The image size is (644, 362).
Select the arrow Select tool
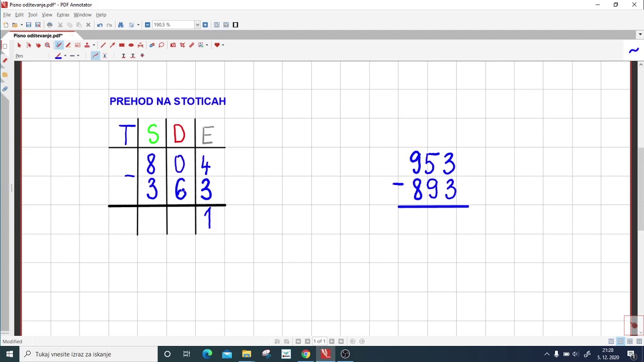tap(19, 45)
